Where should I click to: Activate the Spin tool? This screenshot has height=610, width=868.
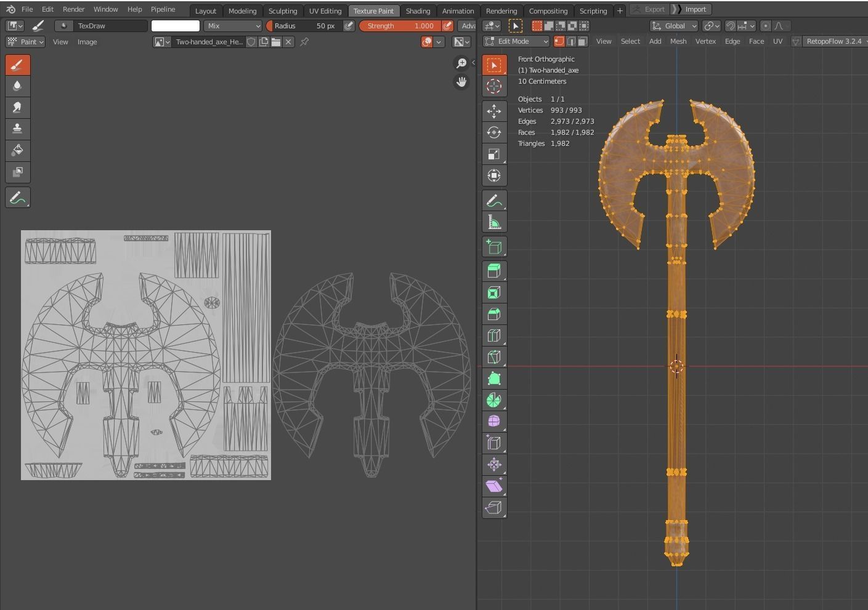tap(494, 400)
